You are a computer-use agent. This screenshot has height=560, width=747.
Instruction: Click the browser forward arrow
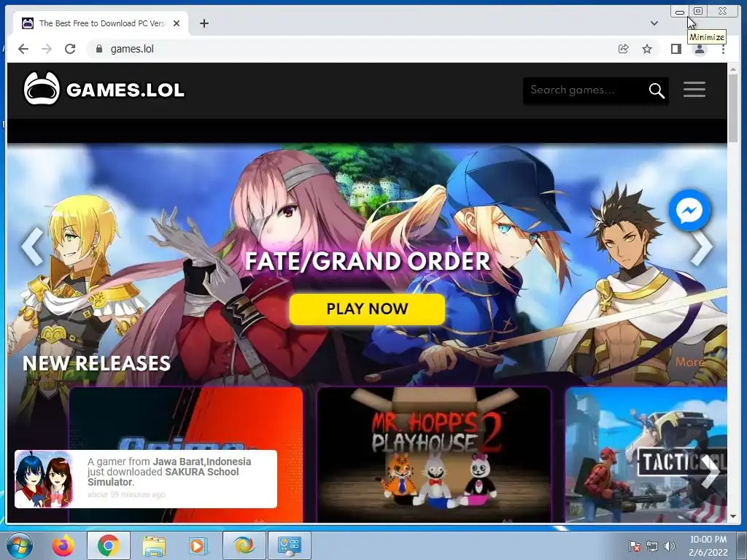46,49
